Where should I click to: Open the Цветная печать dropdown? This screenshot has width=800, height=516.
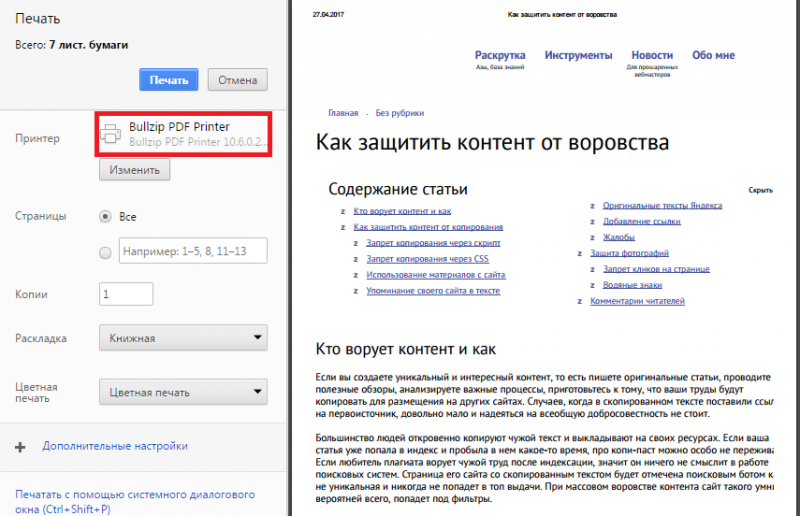183,391
